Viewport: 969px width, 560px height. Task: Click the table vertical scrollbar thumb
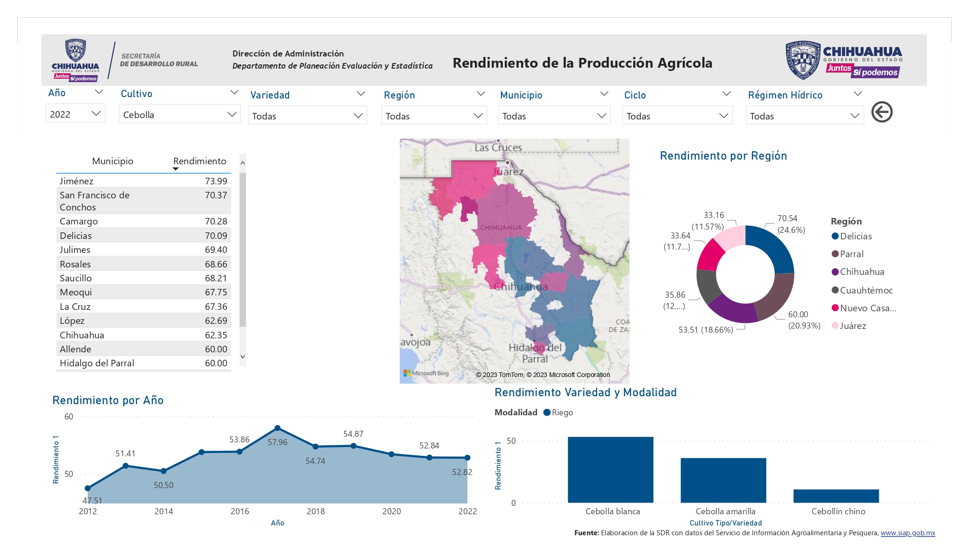tap(242, 250)
